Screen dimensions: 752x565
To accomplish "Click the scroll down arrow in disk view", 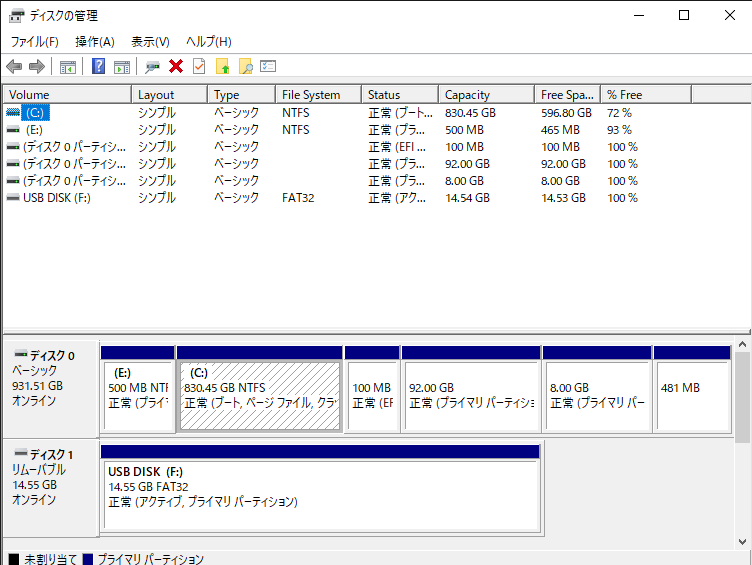I will 742,542.
